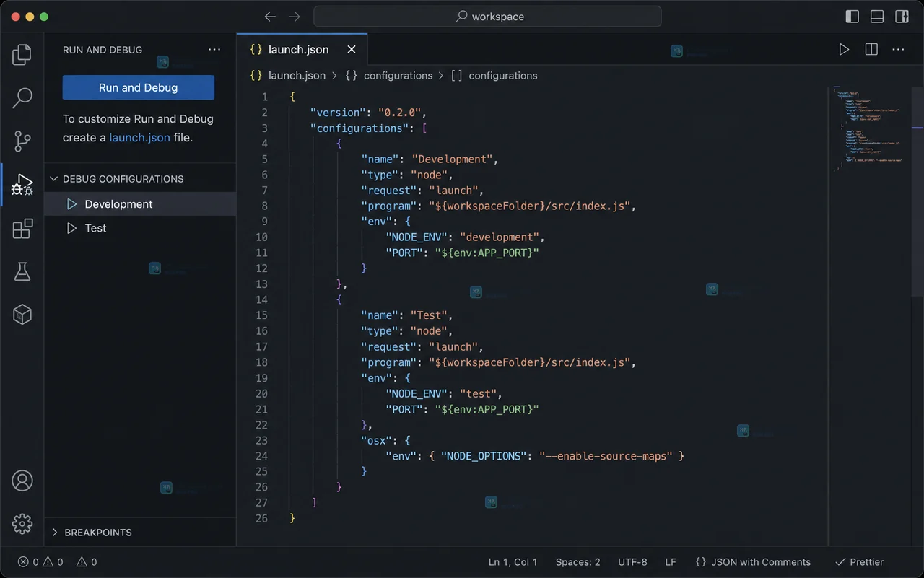Image resolution: width=924 pixels, height=578 pixels.
Task: Start the Test configuration play icon
Action: coord(71,228)
